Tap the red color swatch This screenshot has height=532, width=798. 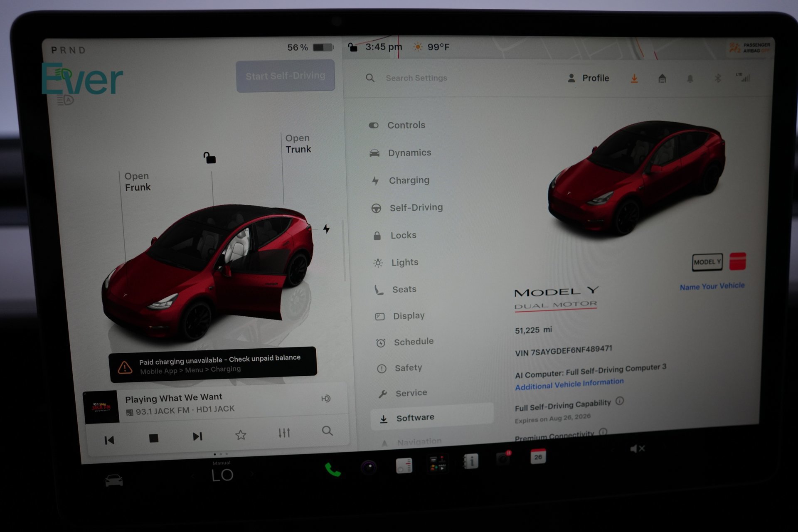coord(738,261)
